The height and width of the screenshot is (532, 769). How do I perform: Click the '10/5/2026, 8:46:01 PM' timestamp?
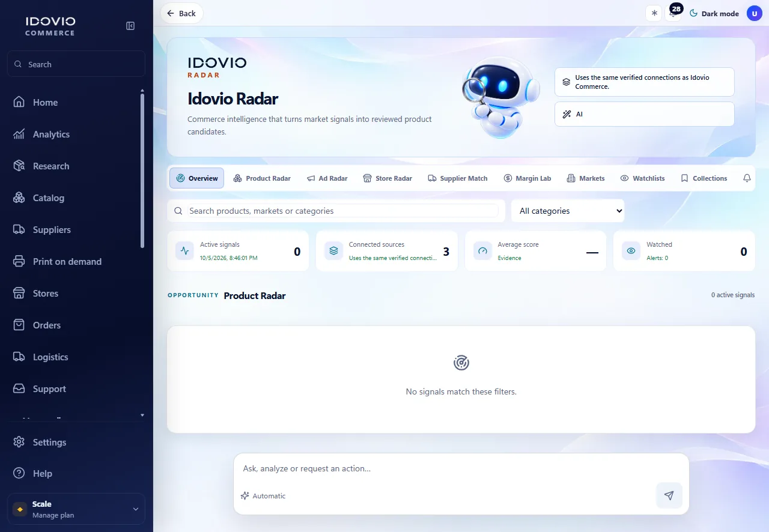point(229,258)
